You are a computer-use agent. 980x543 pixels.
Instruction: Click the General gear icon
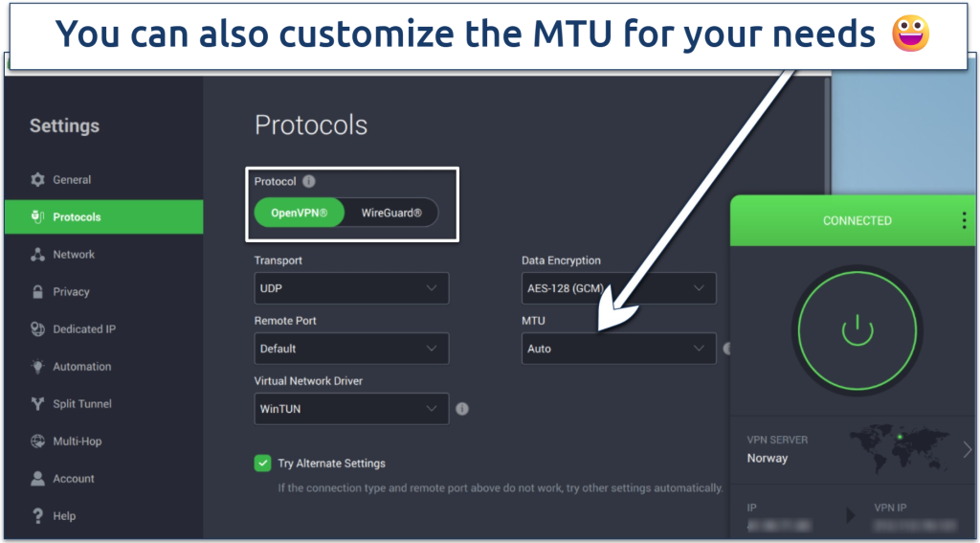click(x=37, y=179)
